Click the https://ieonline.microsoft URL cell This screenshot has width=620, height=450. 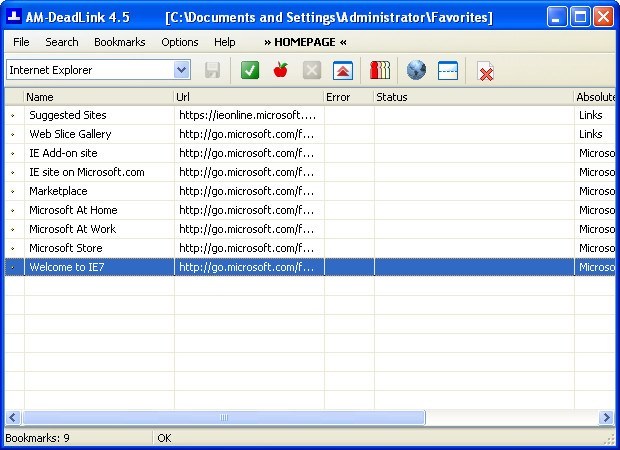(248, 115)
